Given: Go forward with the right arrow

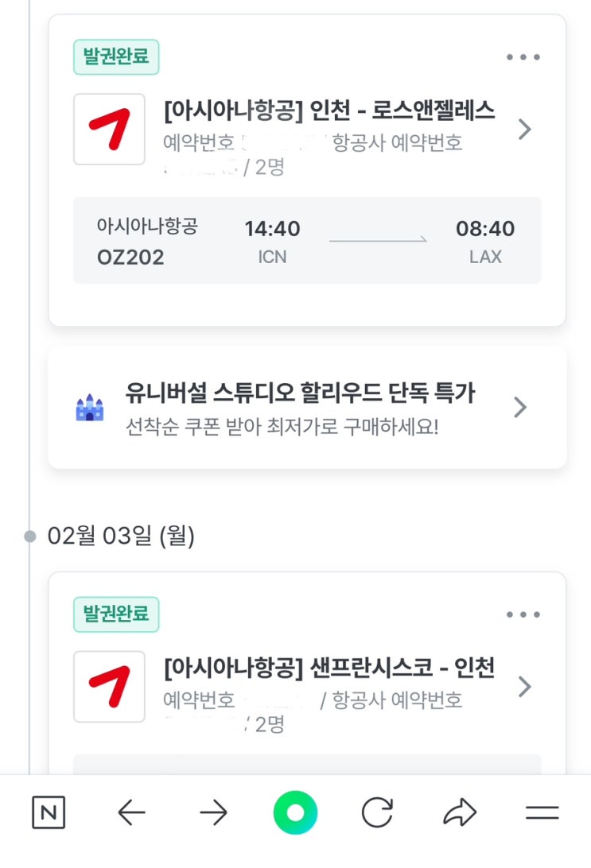Looking at the screenshot, I should click(214, 812).
